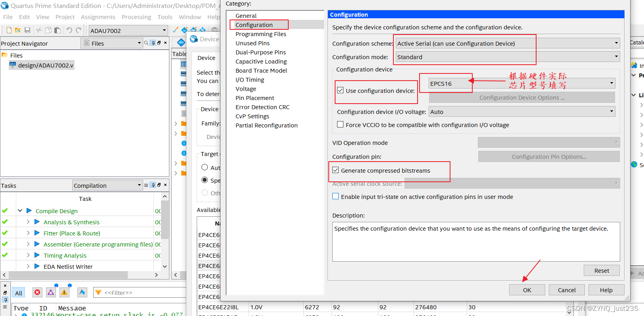This screenshot has width=644, height=316.
Task: Open the EPCS16 configuration device dropdown
Action: [522, 83]
